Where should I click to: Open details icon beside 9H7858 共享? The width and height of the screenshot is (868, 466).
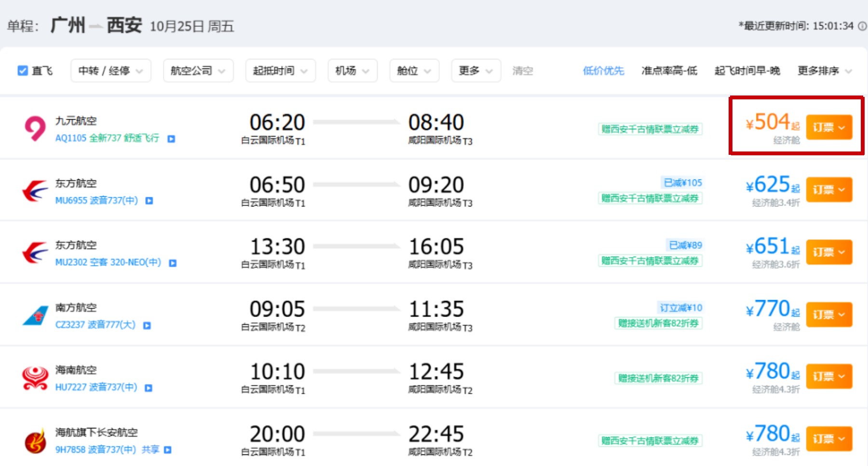point(168,450)
